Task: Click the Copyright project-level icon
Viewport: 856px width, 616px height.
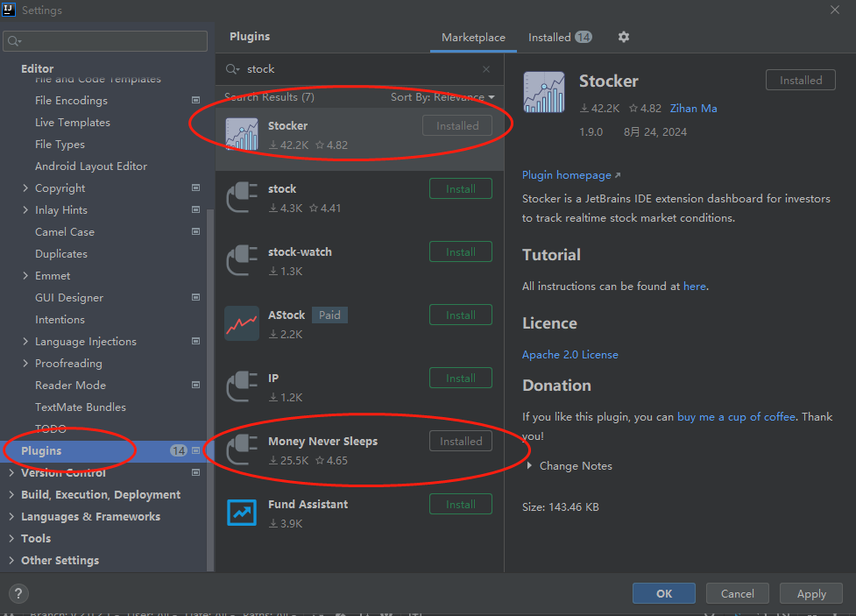Action: (x=195, y=188)
